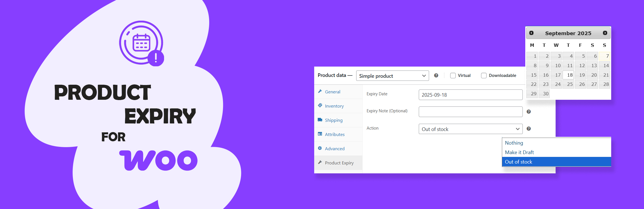
Task: Open the General tab
Action: tap(338, 92)
